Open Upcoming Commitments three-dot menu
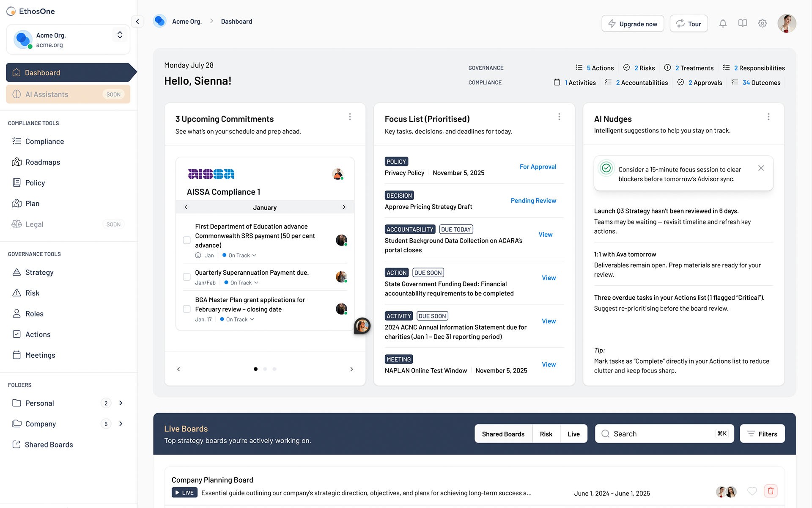 (350, 117)
